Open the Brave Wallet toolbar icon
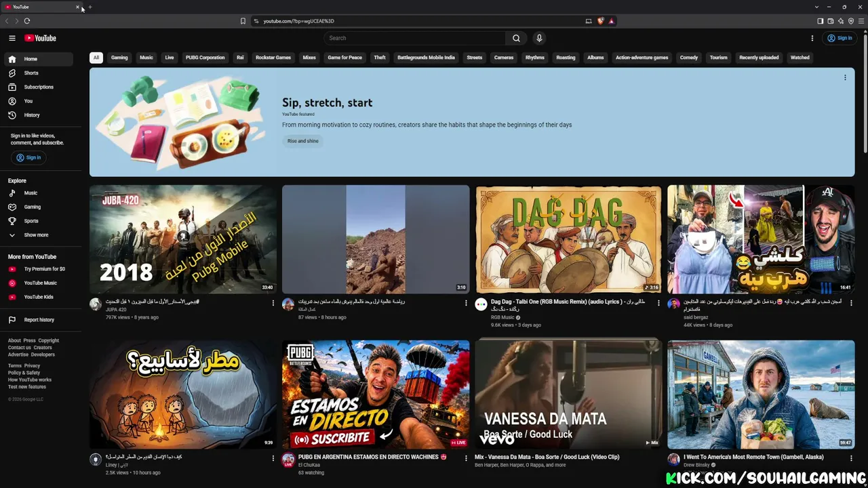Screen dimensions: 868x488 pos(831,21)
